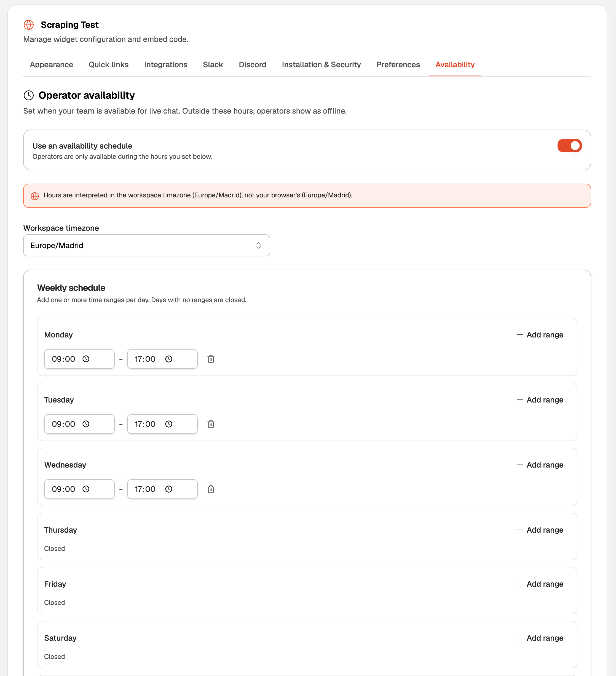Open the Integrations tab

tap(166, 65)
